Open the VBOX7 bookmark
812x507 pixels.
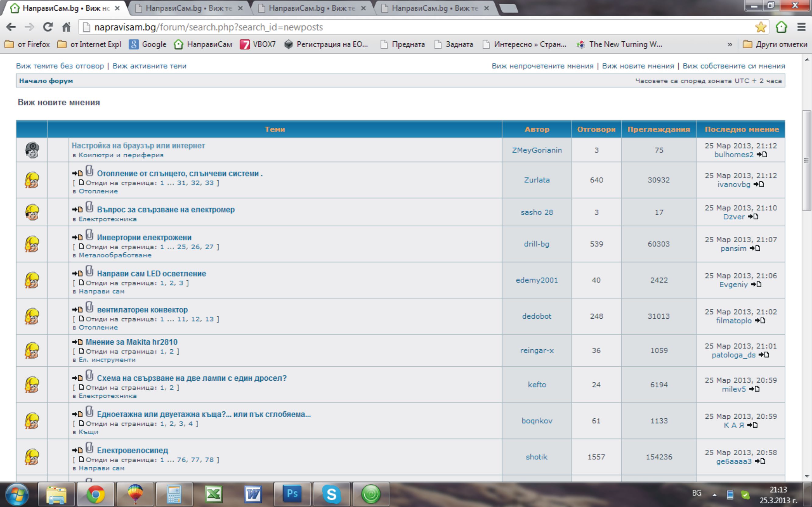pyautogui.click(x=258, y=44)
